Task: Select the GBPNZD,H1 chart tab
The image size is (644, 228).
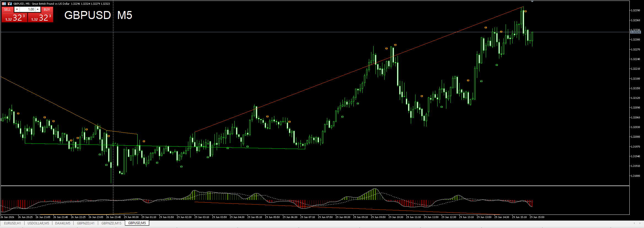Action: click(85, 223)
